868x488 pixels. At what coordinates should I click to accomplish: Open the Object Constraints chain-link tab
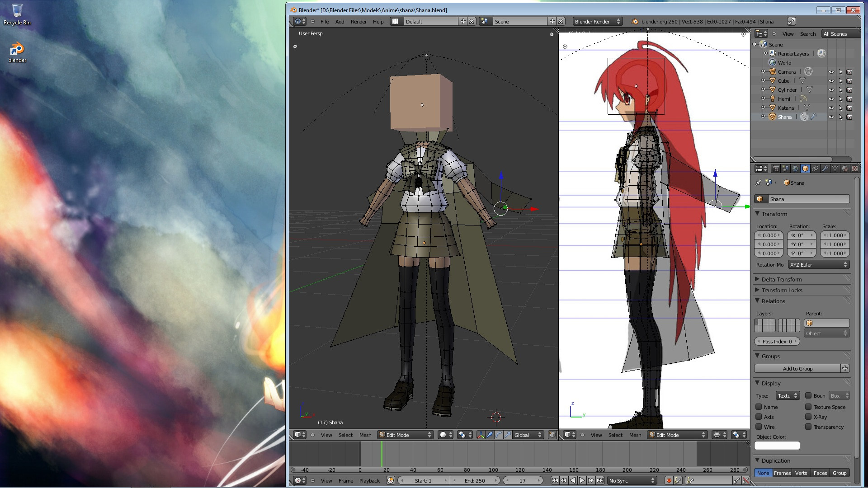point(815,169)
